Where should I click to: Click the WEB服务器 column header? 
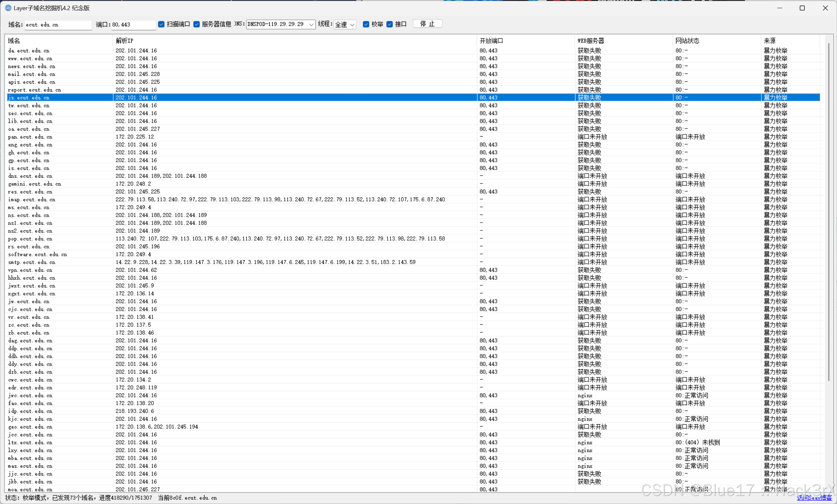pos(591,41)
